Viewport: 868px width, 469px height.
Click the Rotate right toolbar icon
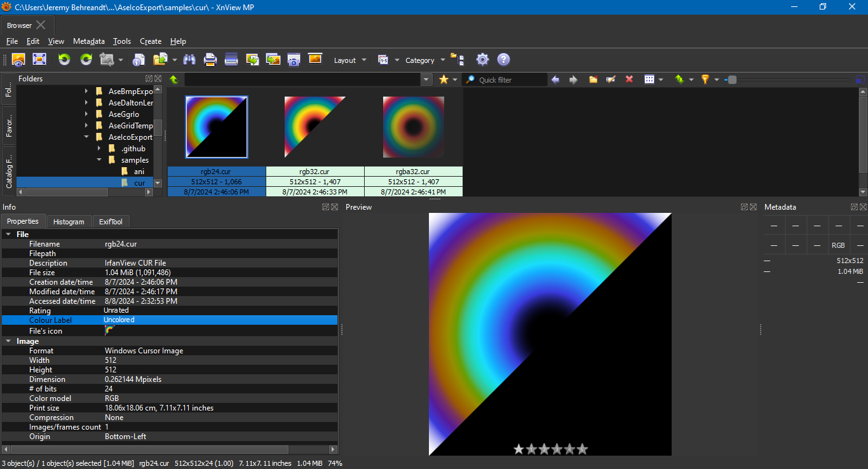pyautogui.click(x=86, y=60)
